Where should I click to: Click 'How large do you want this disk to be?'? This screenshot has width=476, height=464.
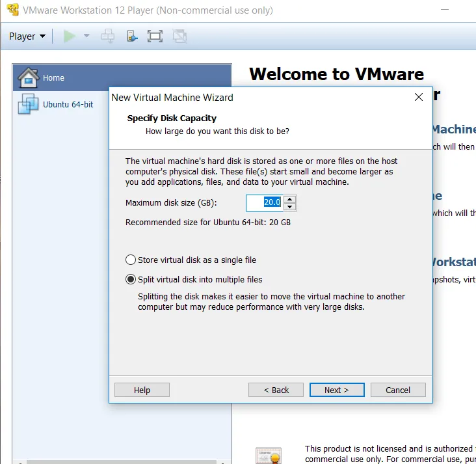[217, 131]
